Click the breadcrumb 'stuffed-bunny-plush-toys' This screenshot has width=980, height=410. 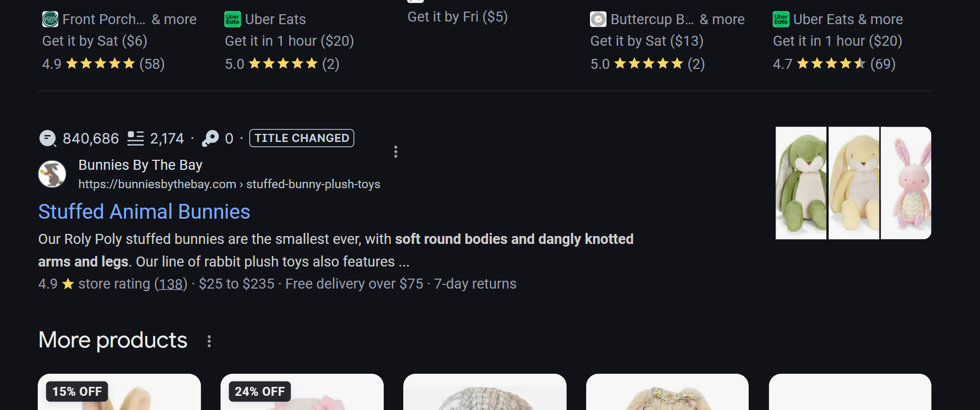coord(313,184)
